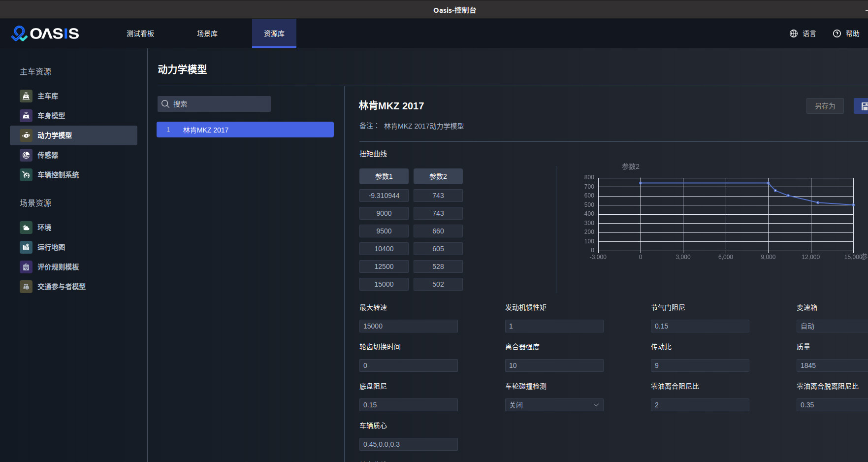Click the 轮齿切换时间 input field

point(409,365)
